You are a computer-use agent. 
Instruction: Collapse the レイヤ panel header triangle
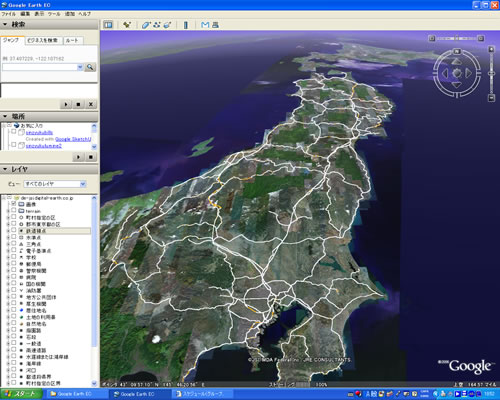coord(5,169)
